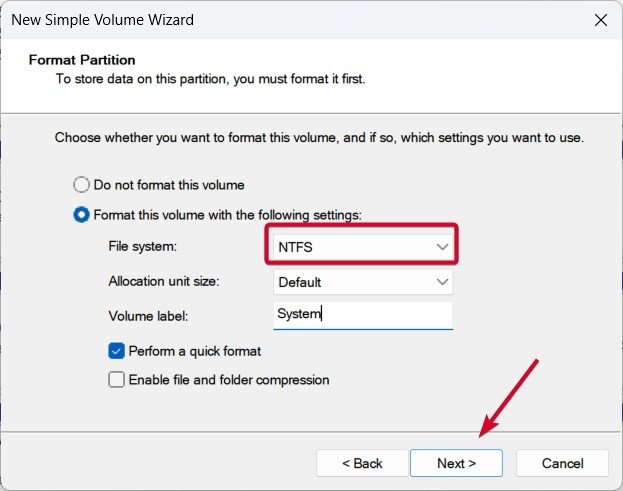The image size is (623, 491).
Task: Close the New Simple Volume Wizard window
Action: tap(600, 20)
